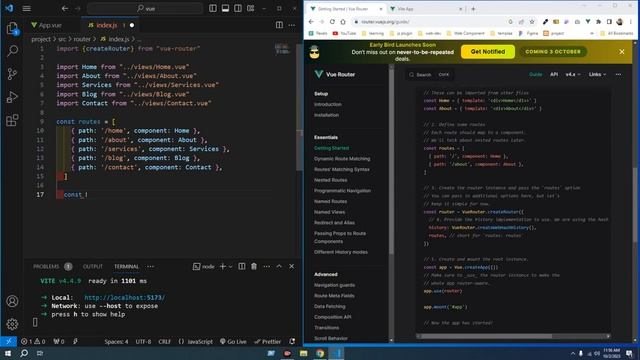This screenshot has height=360, width=640.
Task: Click Prettier status bar item
Action: 267,342
